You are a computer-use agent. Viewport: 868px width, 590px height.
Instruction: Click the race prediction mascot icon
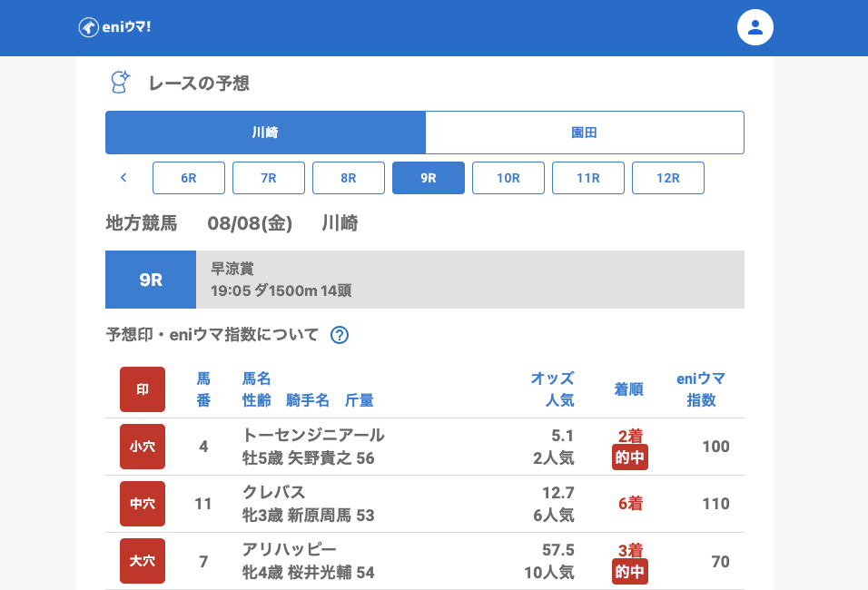120,83
